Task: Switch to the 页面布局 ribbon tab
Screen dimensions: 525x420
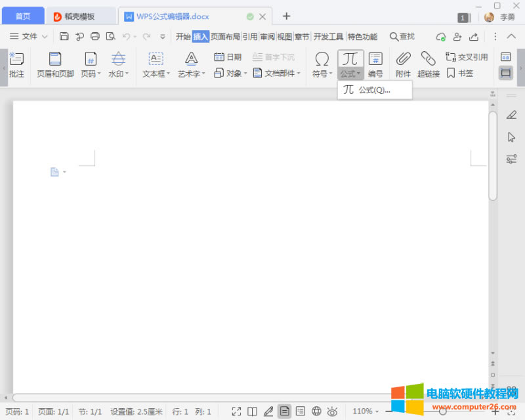Action: coord(225,37)
